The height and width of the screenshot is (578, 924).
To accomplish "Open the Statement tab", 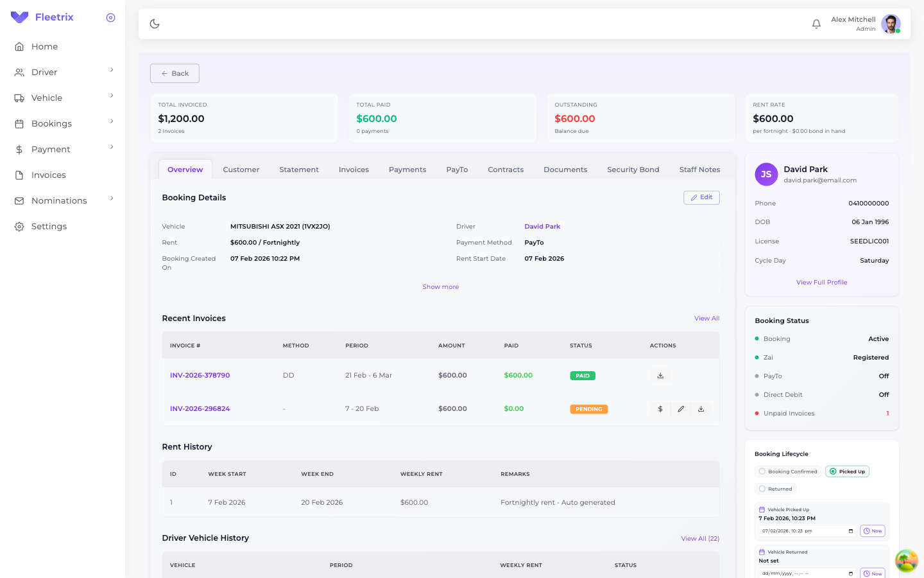I will coord(299,169).
